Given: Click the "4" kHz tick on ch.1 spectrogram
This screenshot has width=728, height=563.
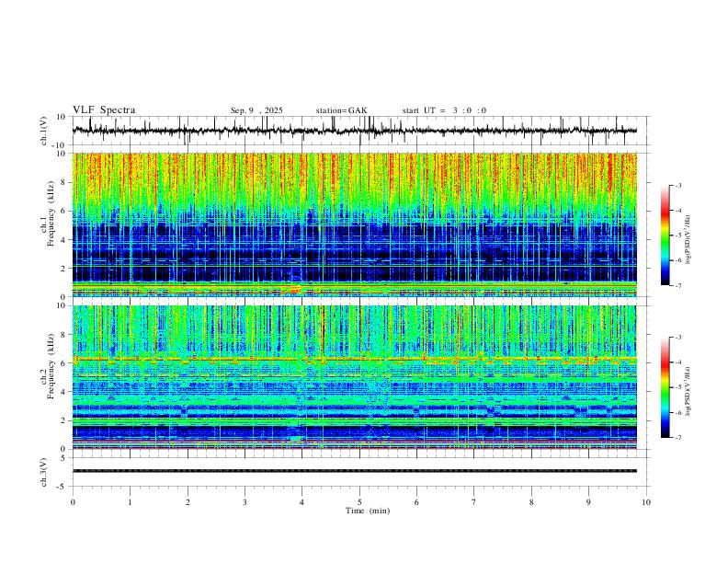Looking at the screenshot, I should tap(64, 240).
